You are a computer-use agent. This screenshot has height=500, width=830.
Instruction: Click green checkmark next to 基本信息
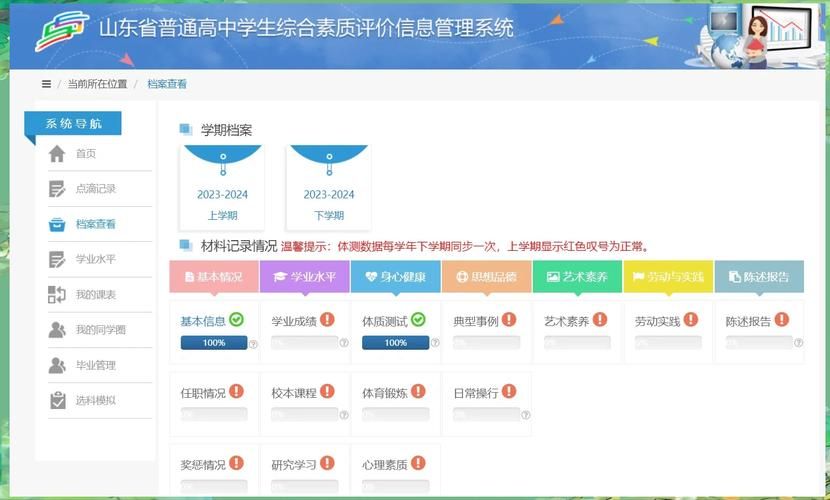click(x=237, y=320)
